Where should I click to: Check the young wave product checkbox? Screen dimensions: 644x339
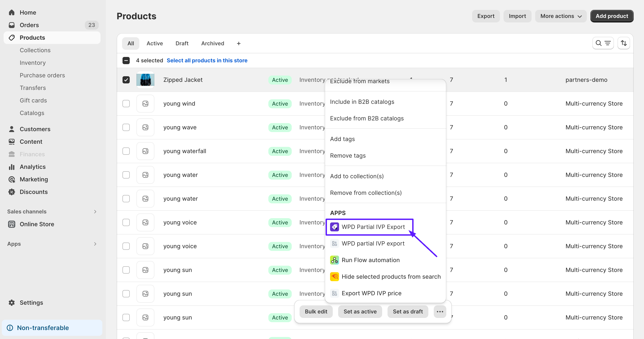pos(126,127)
